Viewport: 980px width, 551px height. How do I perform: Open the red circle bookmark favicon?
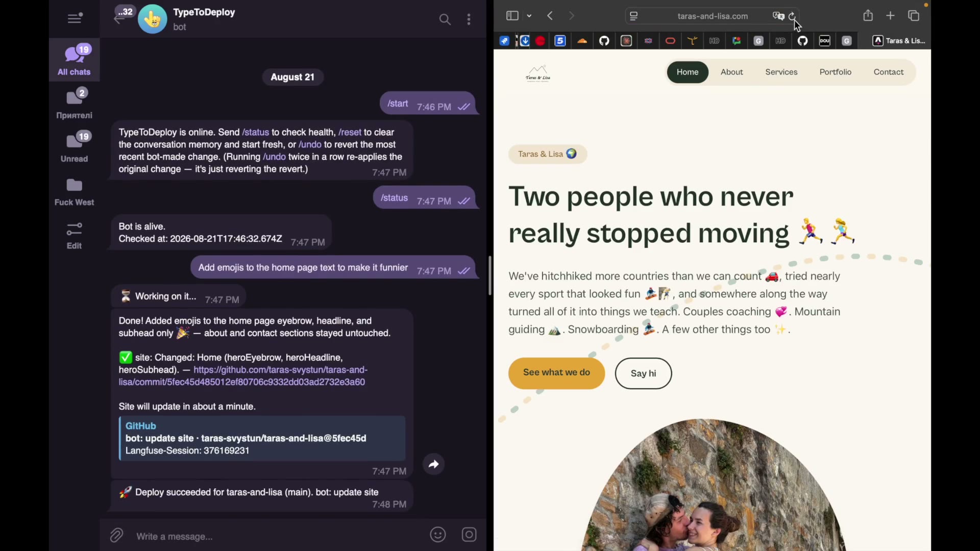pyautogui.click(x=541, y=41)
